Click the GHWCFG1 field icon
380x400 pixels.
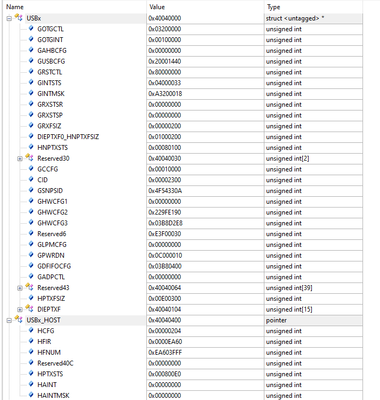(x=31, y=201)
